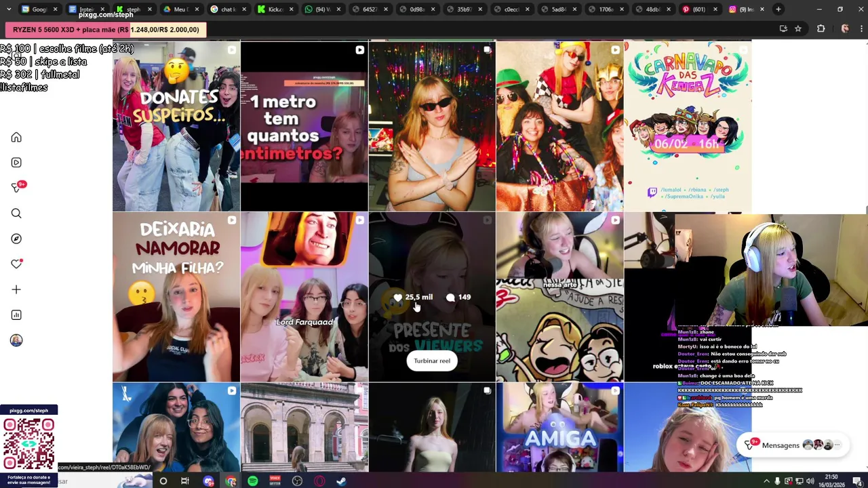The height and width of the screenshot is (488, 868).
Task: Click the 149 comments count
Action: [x=458, y=297]
